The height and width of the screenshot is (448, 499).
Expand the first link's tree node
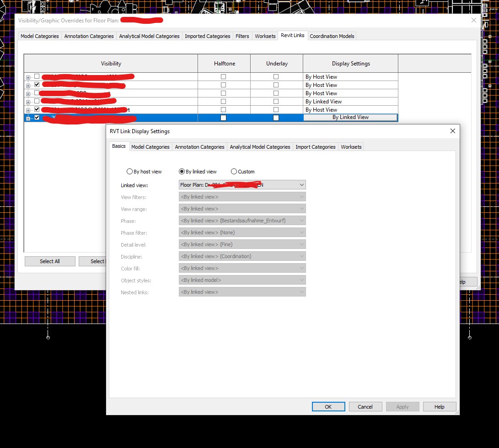(x=29, y=76)
